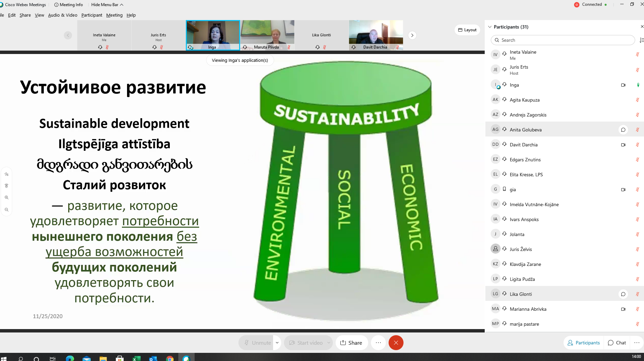The width and height of the screenshot is (644, 361).
Task: Zoom in on the shared content
Action: (6, 198)
